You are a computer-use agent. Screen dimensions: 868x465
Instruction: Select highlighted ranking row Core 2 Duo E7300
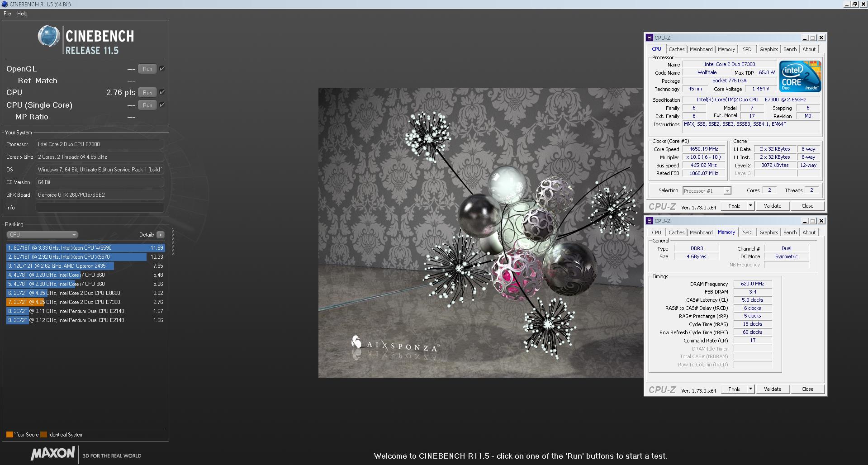click(85, 302)
